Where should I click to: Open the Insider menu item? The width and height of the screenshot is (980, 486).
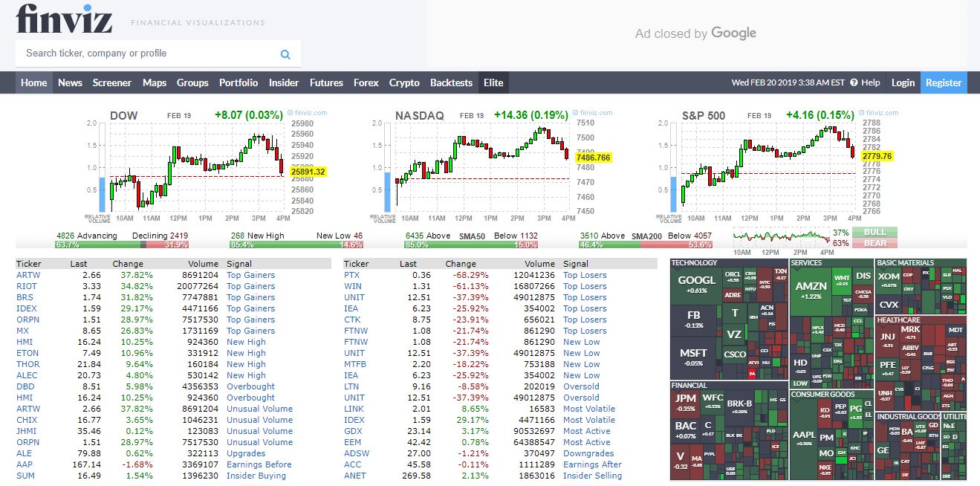284,82
